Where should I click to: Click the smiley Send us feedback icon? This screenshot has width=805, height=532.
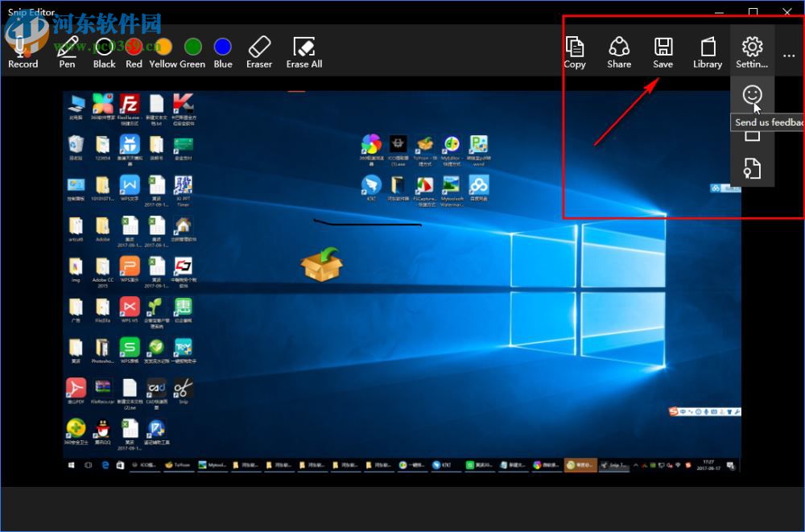point(752,95)
